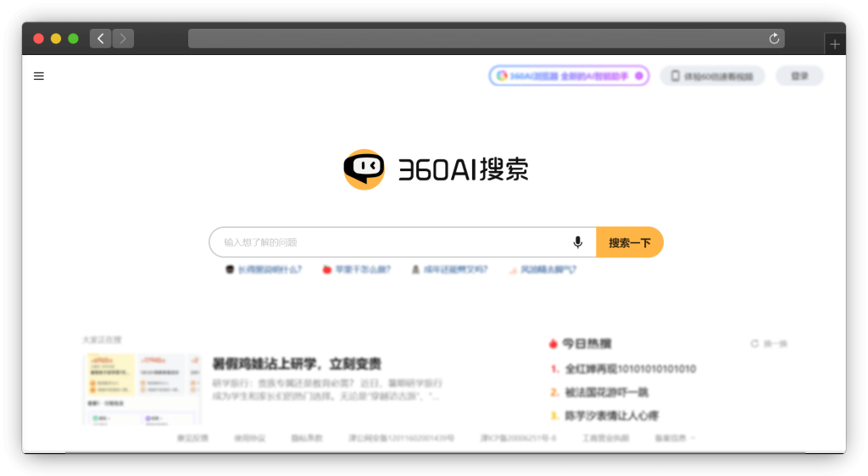This screenshot has height=476, width=868.
Task: Click the microphone voice search icon
Action: 577,242
